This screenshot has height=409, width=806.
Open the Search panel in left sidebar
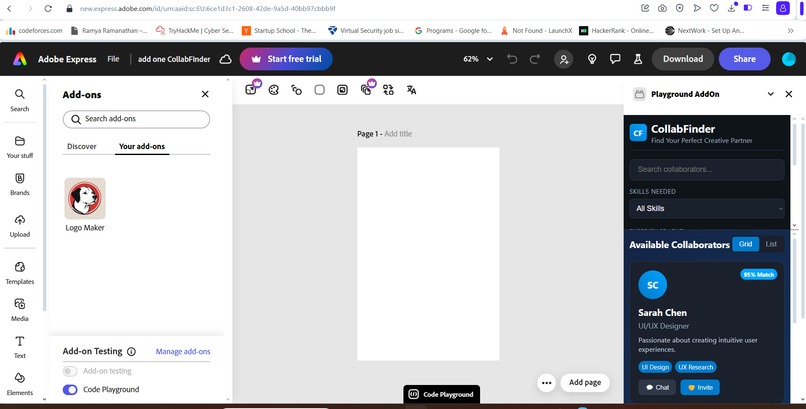tap(20, 100)
